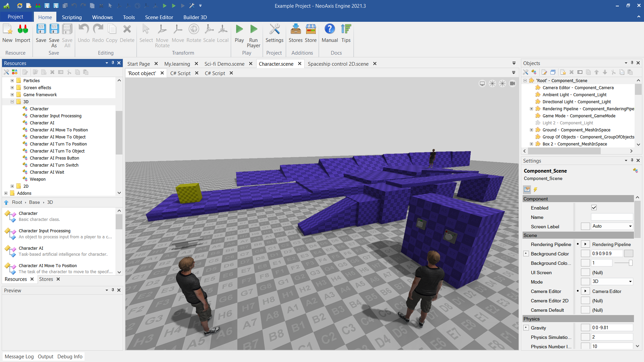Open the Mode dropdown showing 3D
644x362 pixels.
coord(612,282)
